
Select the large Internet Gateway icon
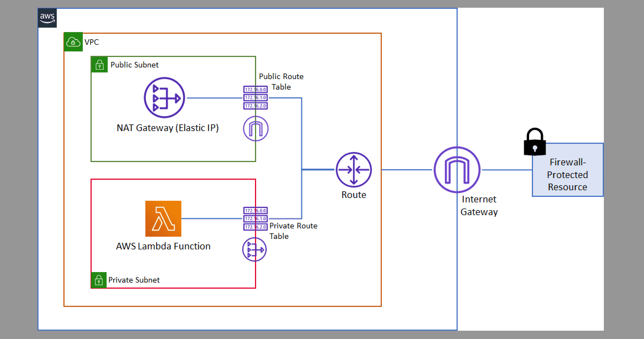[457, 169]
